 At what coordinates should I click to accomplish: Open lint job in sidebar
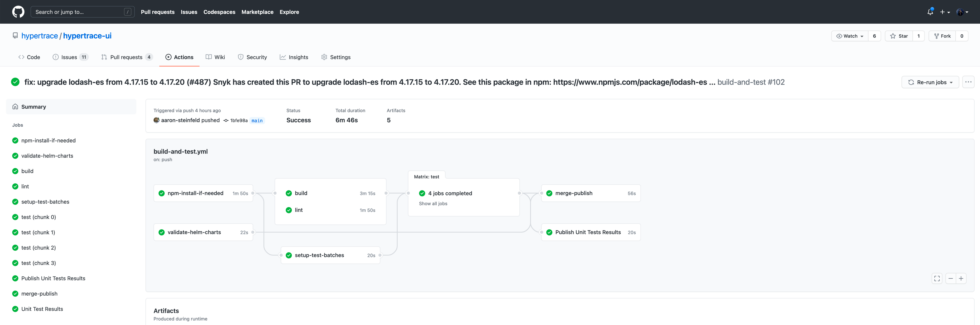pos(25,186)
